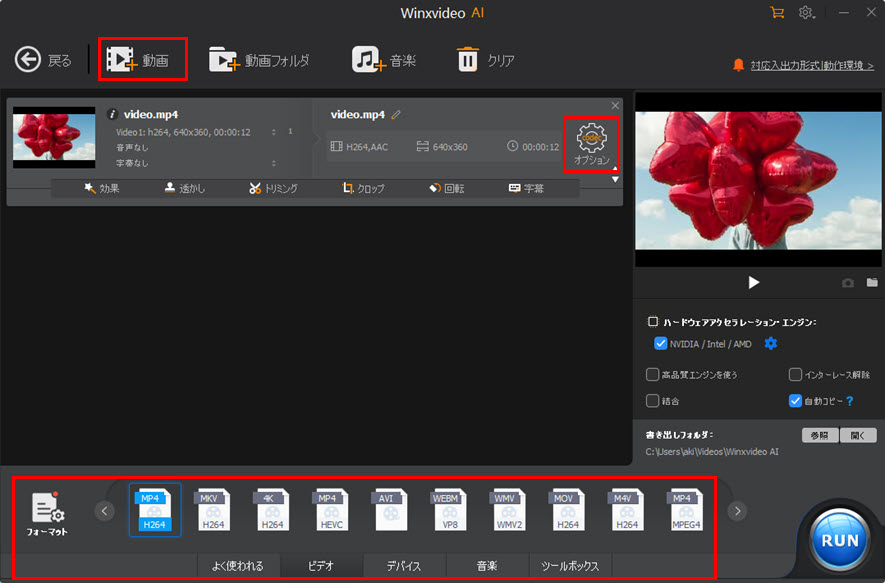Browse output folder with 参照

pos(820,435)
